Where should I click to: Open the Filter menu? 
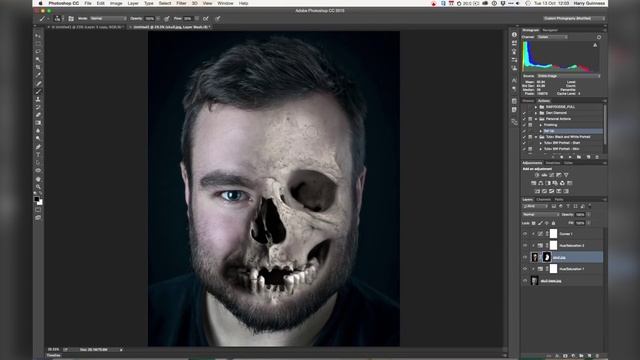(181, 3)
